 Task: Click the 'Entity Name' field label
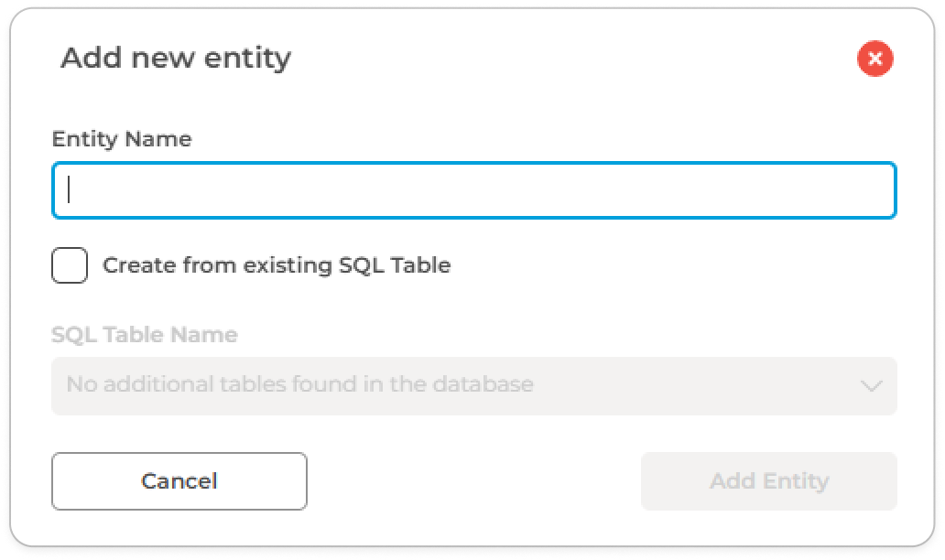coord(122,139)
